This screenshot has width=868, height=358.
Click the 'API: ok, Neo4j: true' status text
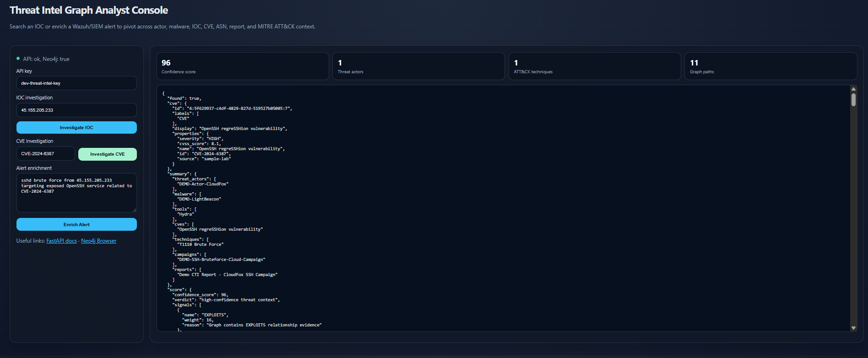[46, 59]
